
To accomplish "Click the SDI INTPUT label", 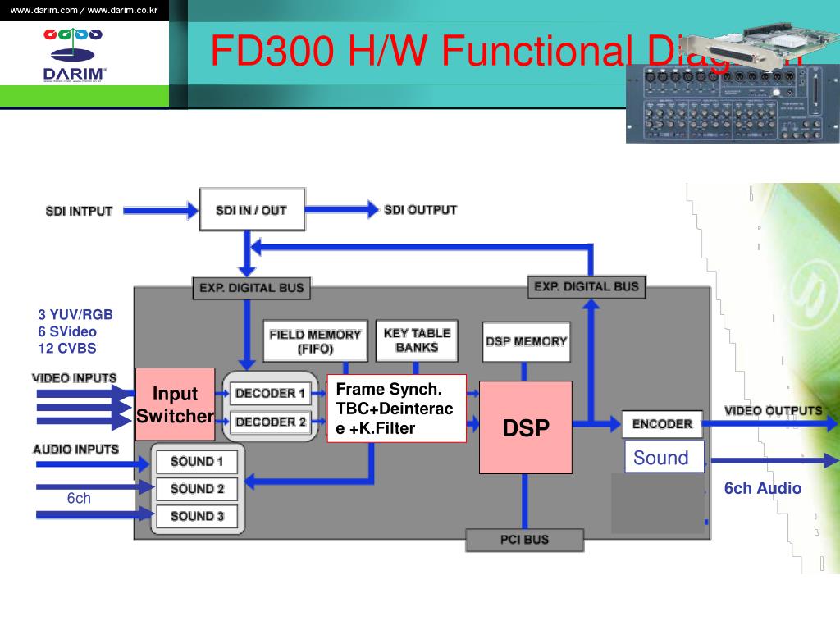I will 79,211.
